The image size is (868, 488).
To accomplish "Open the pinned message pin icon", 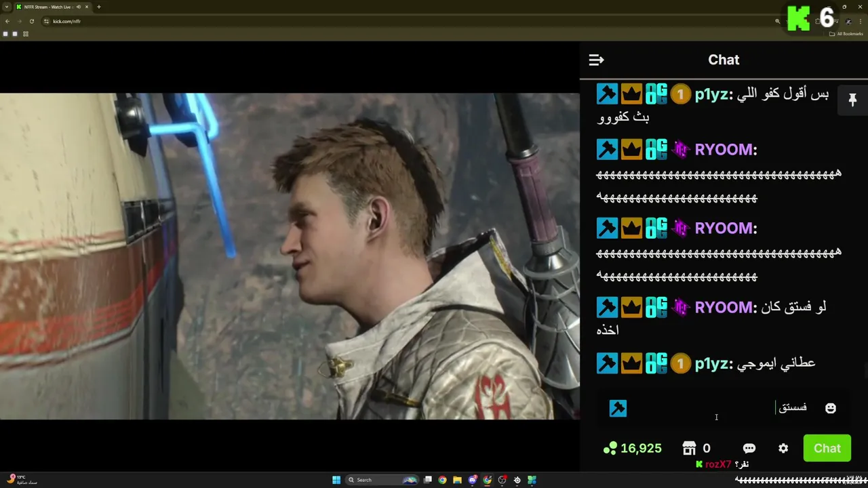I will [852, 100].
